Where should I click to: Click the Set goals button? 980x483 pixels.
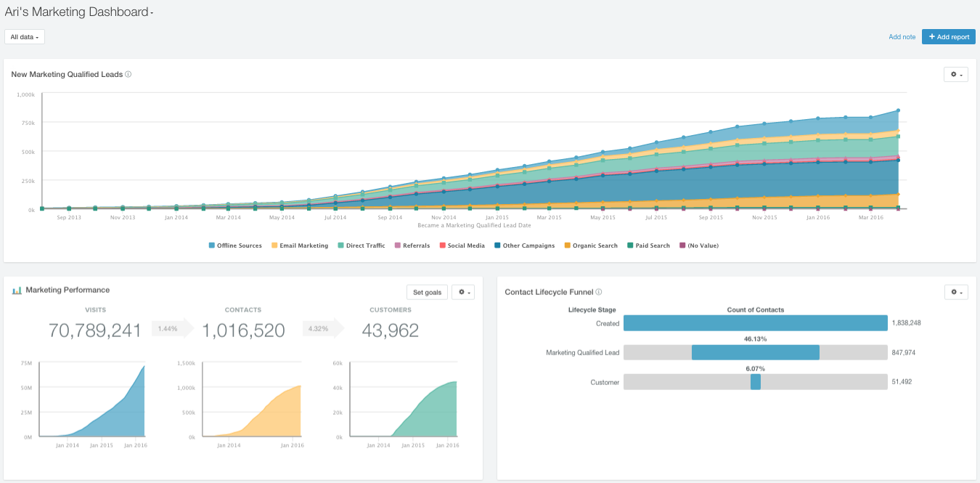tap(427, 292)
